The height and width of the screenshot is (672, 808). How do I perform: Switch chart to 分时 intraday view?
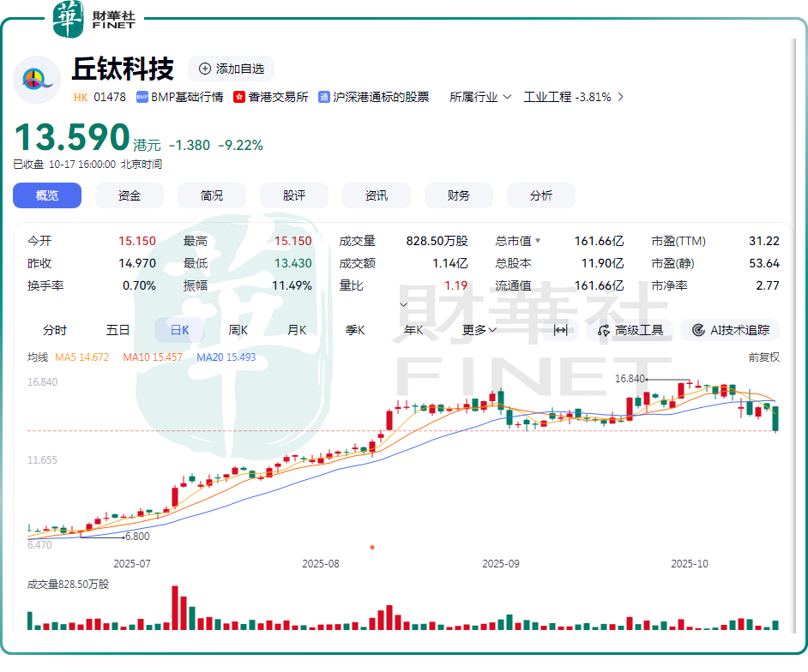[55, 330]
